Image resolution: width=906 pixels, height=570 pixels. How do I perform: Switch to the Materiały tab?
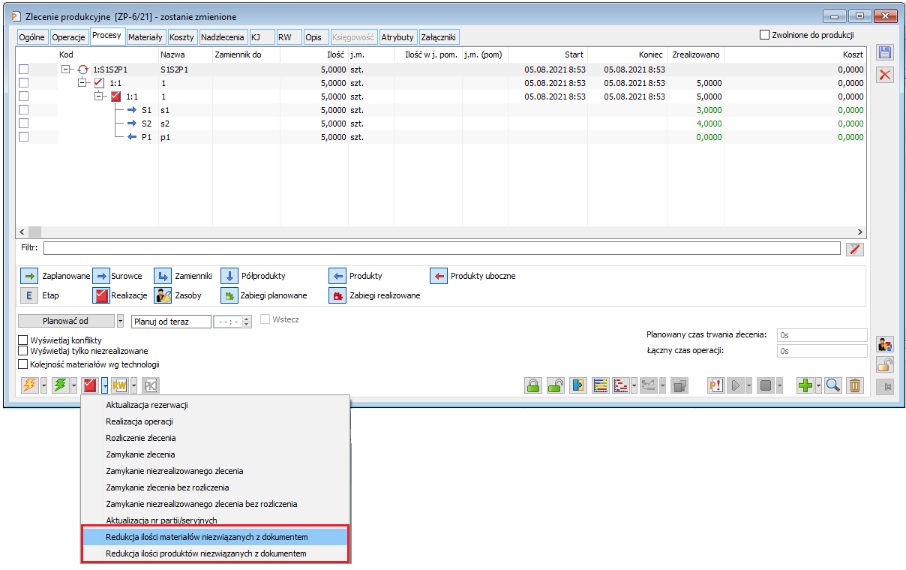(145, 36)
